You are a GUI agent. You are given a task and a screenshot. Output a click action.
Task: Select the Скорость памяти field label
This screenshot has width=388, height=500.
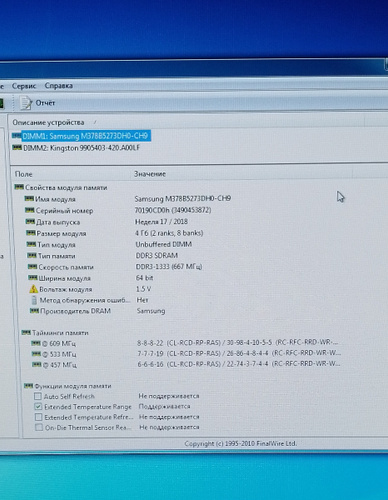[x=66, y=267]
